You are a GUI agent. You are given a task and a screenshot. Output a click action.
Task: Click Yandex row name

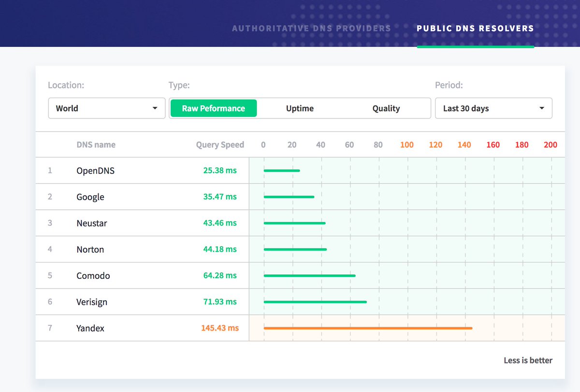(90, 328)
